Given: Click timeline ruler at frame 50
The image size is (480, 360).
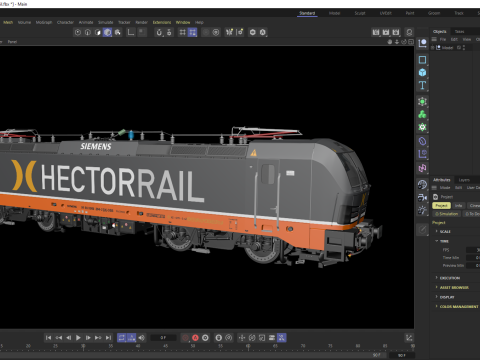Looking at the screenshot, I should pyautogui.click(x=193, y=347).
